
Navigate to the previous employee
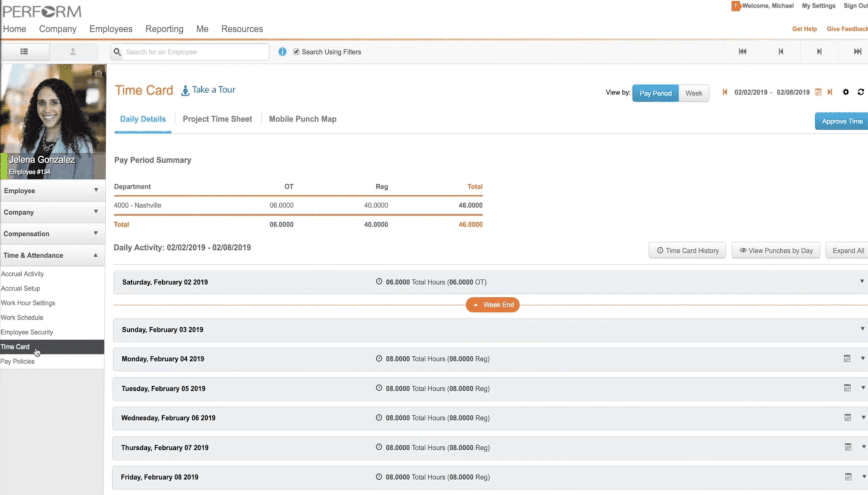click(781, 51)
